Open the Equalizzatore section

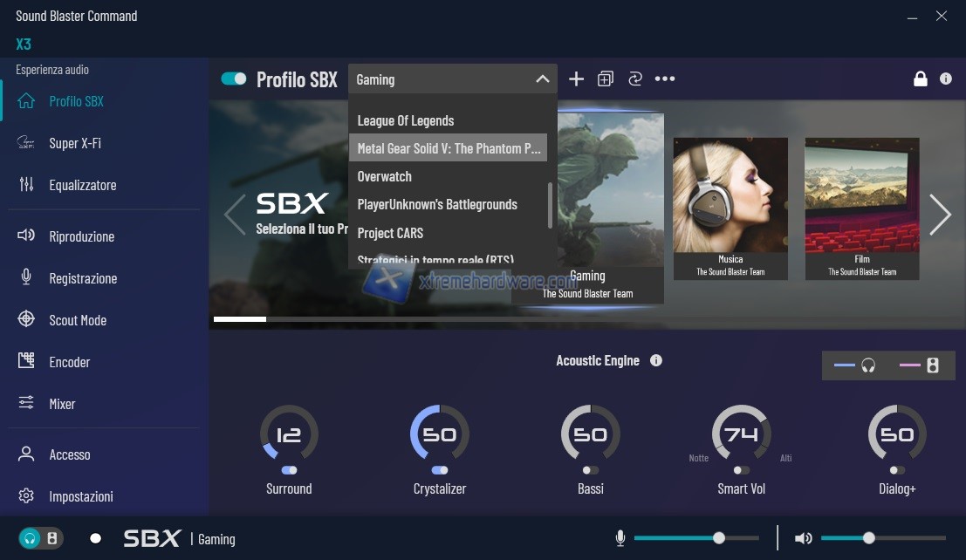(82, 185)
